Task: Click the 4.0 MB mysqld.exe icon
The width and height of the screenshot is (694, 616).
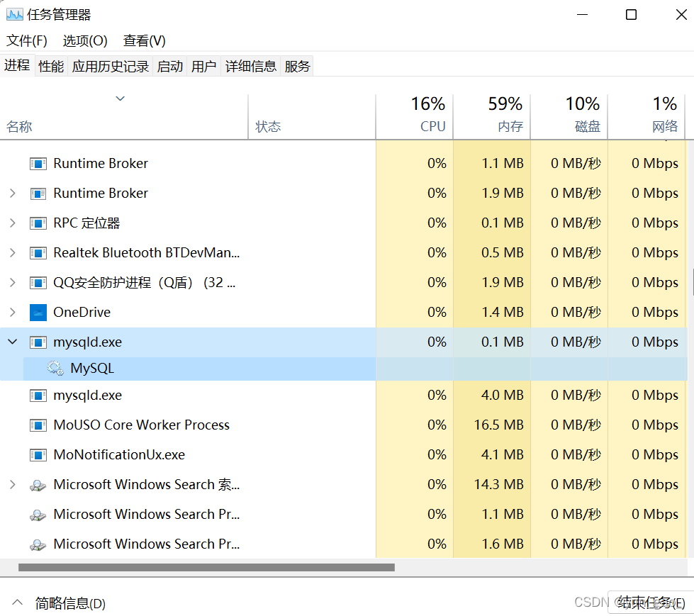Action: (x=38, y=395)
